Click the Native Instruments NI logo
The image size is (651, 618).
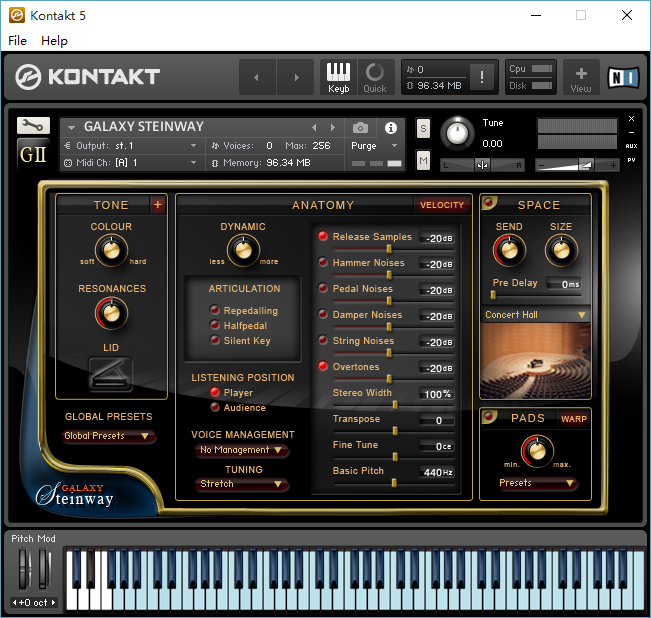[x=623, y=77]
